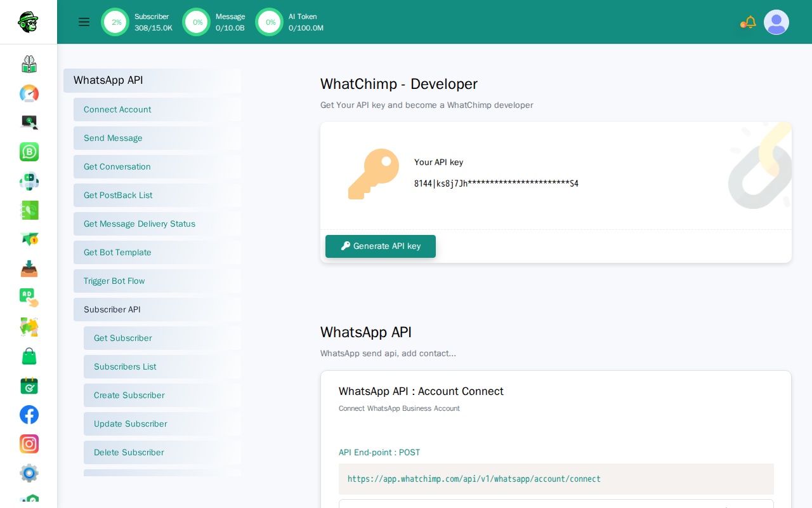Open the green shopping bag icon
The width and height of the screenshot is (812, 508).
(x=29, y=356)
